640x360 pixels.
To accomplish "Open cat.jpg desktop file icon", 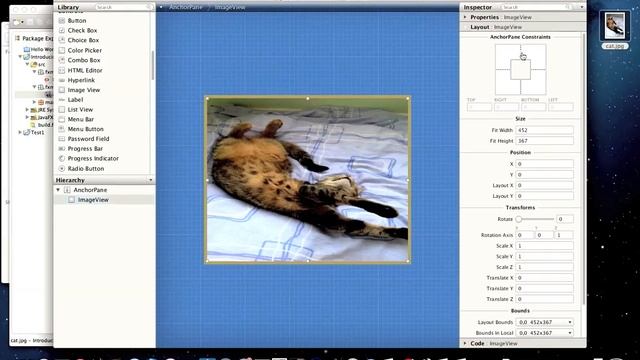I will pos(615,27).
